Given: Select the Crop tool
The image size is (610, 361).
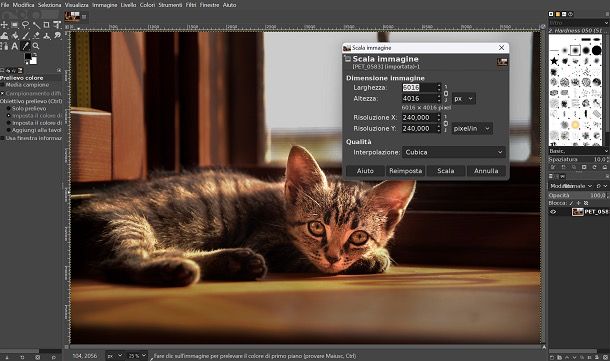Looking at the screenshot, I should tap(46, 25).
